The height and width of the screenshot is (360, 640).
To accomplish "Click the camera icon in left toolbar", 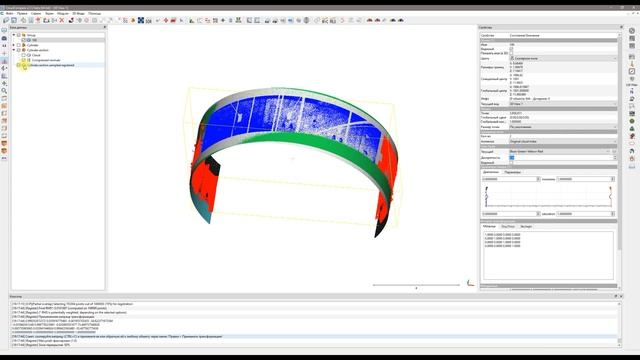I will [4, 38].
